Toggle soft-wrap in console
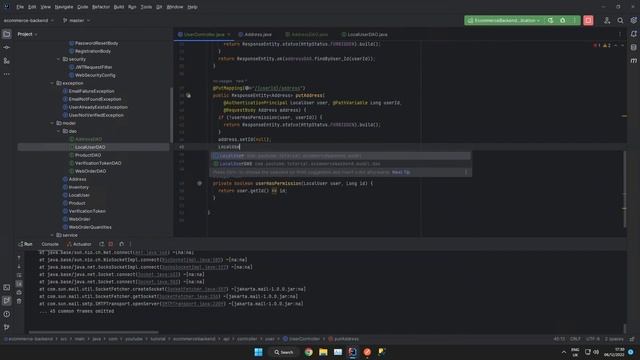Image resolution: width=640 pixels, height=360 pixels. coord(19,275)
